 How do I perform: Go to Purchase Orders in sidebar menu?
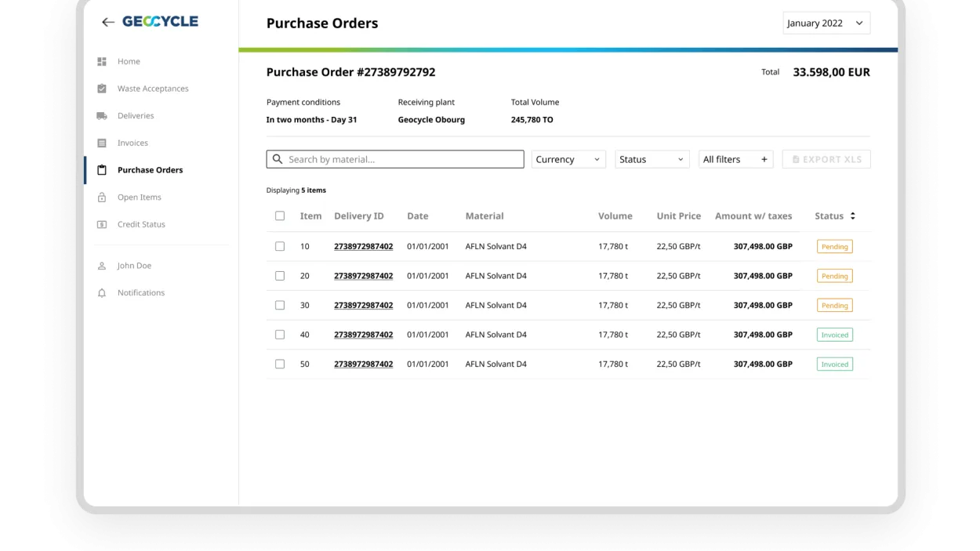point(150,170)
